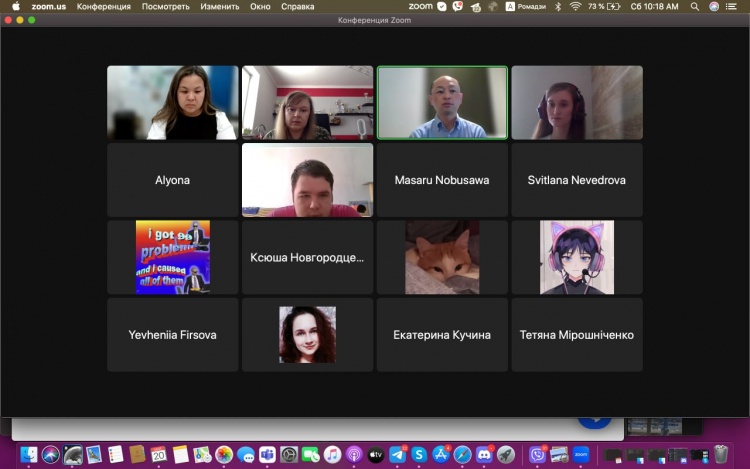Open the Apple TV app in the Dock
This screenshot has height=469, width=750.
coord(376,455)
